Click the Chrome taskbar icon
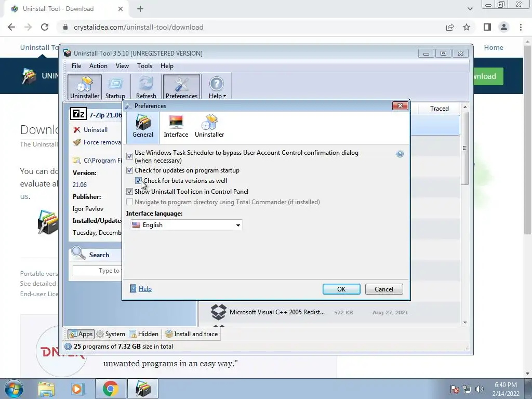532x399 pixels. pyautogui.click(x=110, y=389)
